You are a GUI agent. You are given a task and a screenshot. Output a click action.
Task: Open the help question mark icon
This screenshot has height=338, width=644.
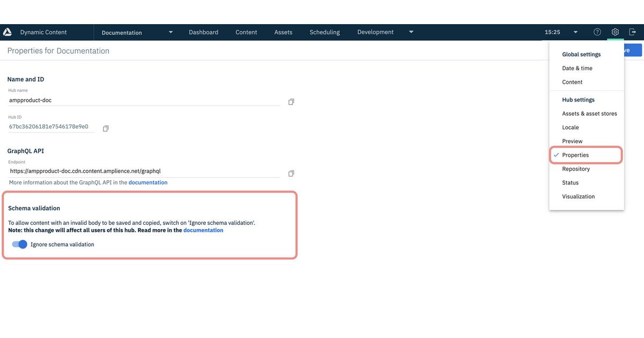click(x=597, y=32)
